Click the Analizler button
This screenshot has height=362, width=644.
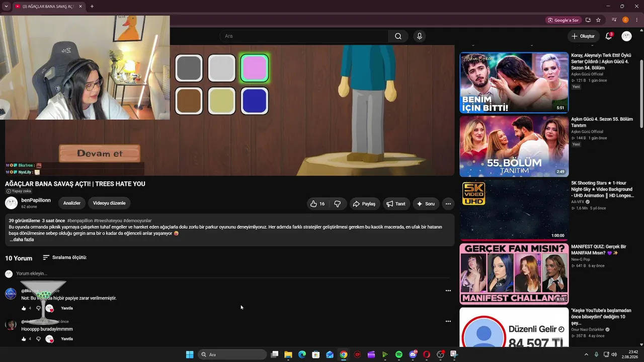[72, 203]
